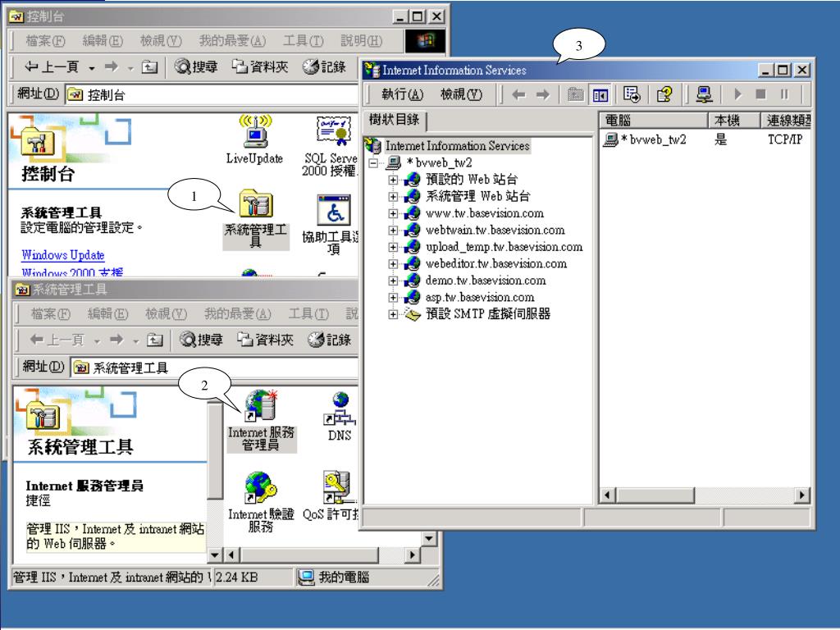840x630 pixels.
Task: Click 網址 address field in 系統管理工具 window
Action: [x=214, y=367]
